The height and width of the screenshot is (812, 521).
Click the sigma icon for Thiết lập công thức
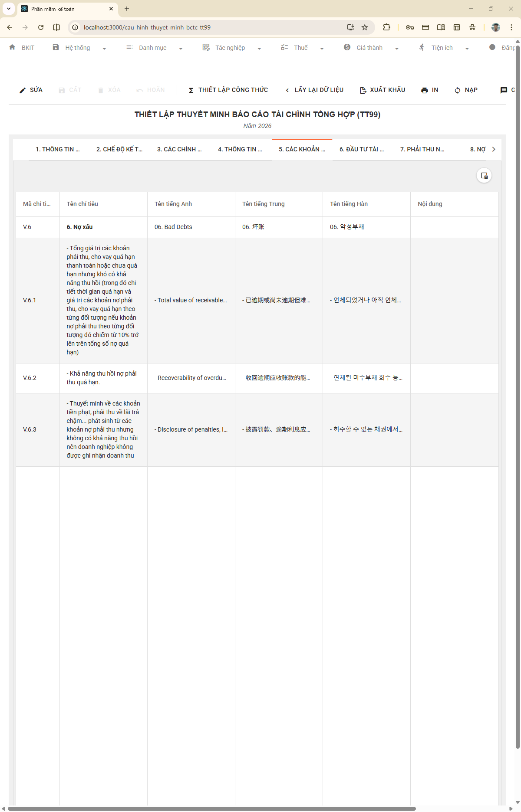(191, 90)
